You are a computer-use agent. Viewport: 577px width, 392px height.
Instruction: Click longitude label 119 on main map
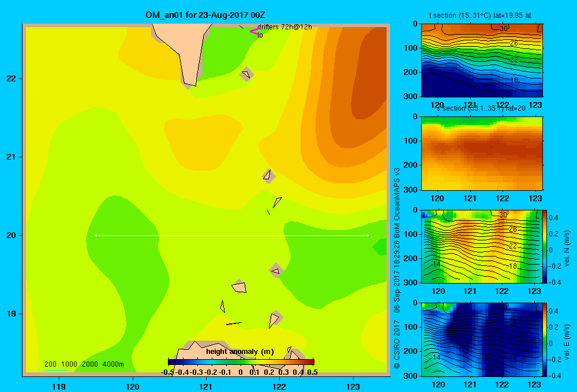[x=59, y=387]
